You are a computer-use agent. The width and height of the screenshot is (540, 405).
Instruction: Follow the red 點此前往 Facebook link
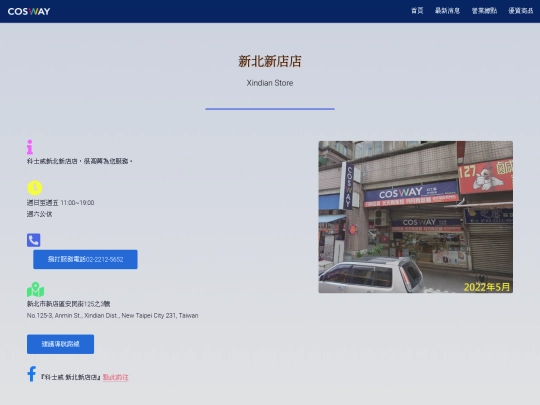[116, 377]
